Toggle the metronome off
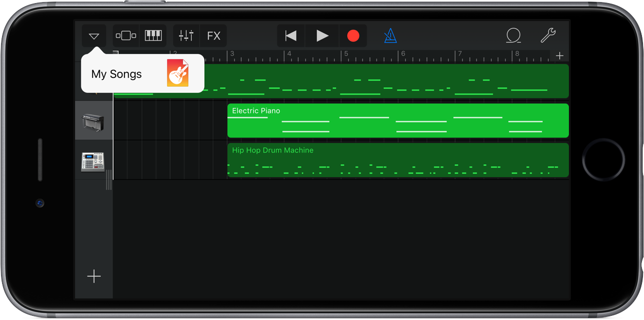The width and height of the screenshot is (644, 320). [390, 35]
